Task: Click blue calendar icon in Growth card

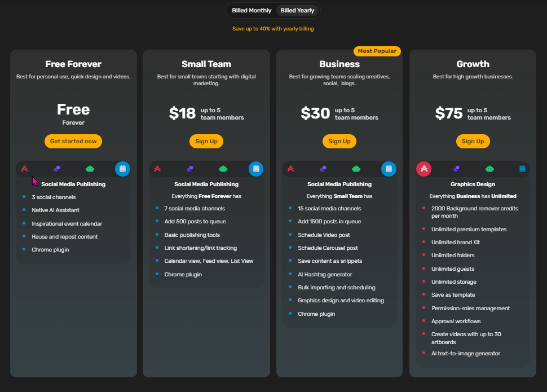Action: pos(522,169)
